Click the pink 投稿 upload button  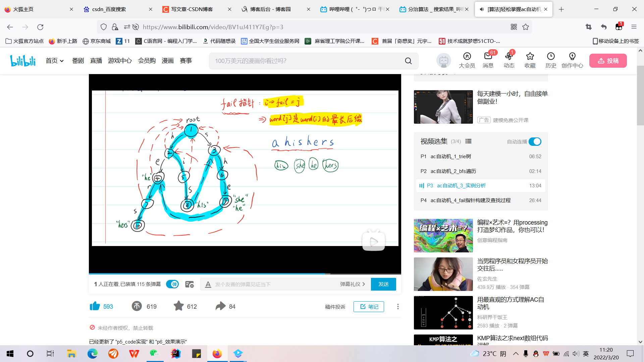point(608,61)
